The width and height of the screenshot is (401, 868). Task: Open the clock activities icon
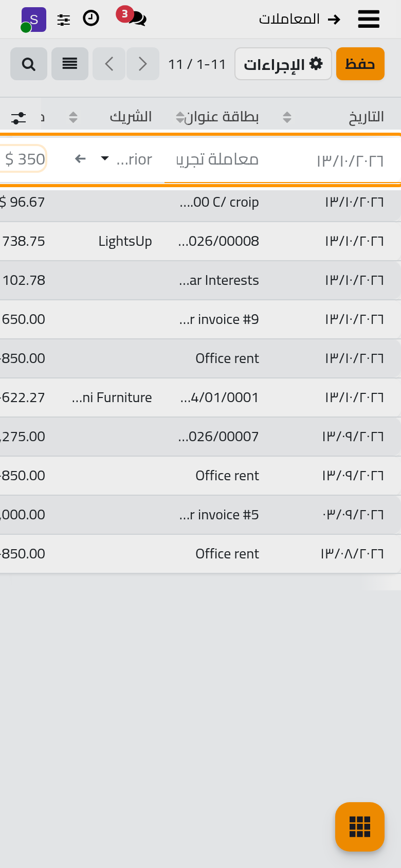pos(91,19)
